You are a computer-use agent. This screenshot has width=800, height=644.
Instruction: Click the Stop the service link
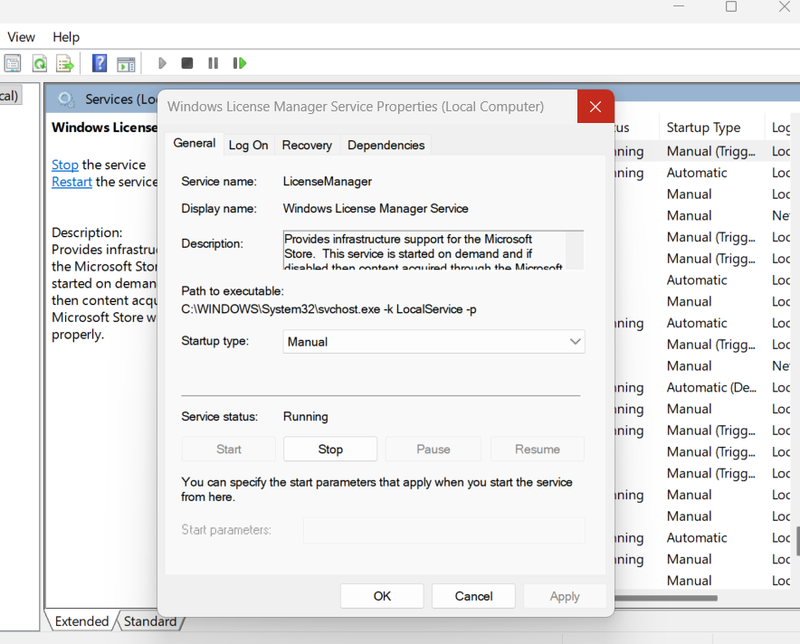(x=65, y=165)
